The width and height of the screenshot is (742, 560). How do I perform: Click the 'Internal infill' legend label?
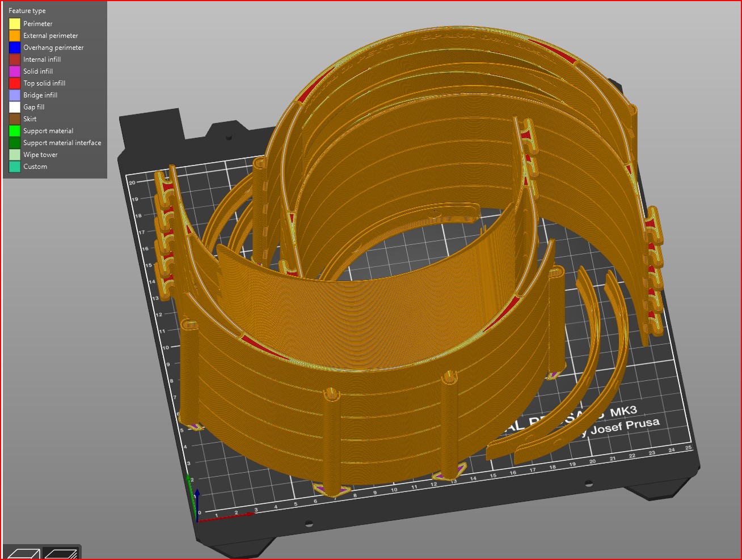pos(42,60)
